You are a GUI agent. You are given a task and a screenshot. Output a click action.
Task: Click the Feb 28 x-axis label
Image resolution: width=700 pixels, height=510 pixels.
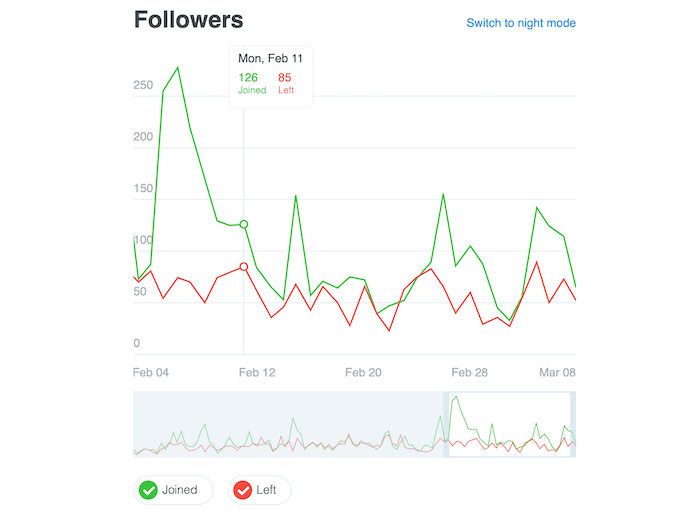(x=470, y=373)
